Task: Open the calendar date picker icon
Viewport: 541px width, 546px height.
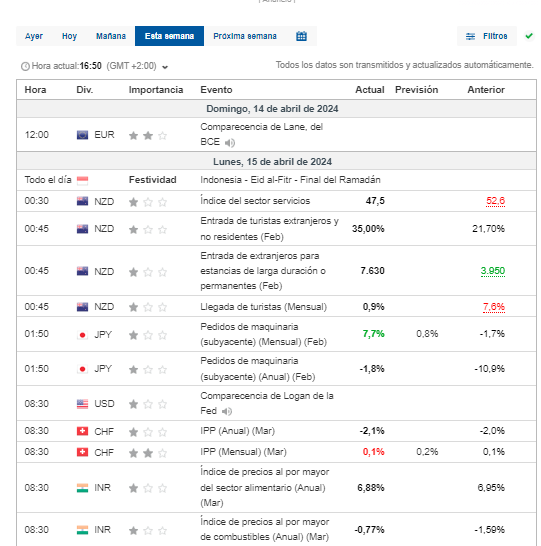Action: tap(301, 36)
